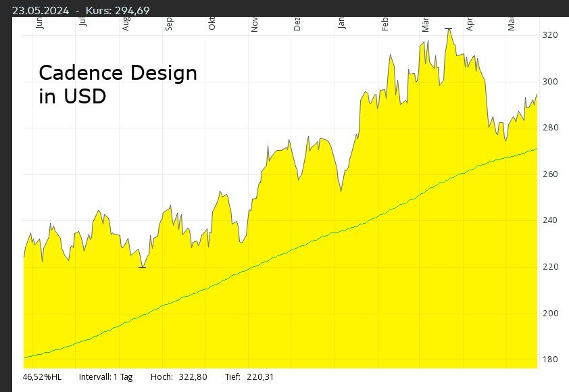Select the high marker near Mär
This screenshot has width=569, height=392.
447,30
